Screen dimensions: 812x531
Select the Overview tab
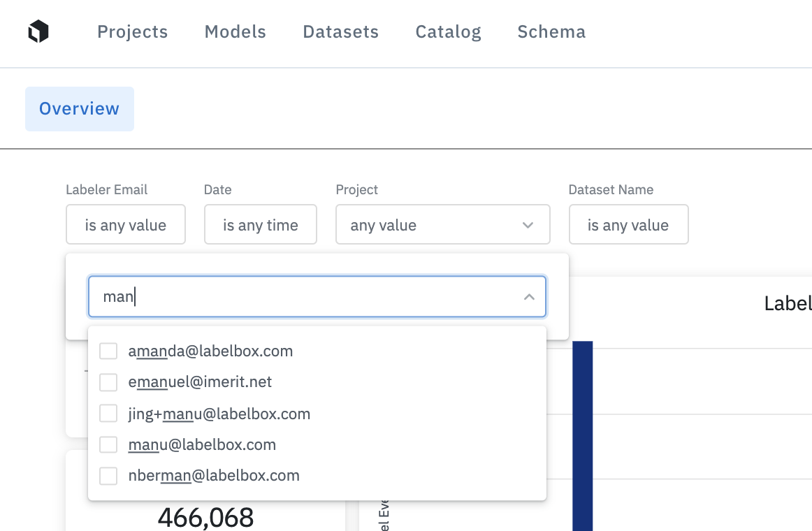point(79,109)
